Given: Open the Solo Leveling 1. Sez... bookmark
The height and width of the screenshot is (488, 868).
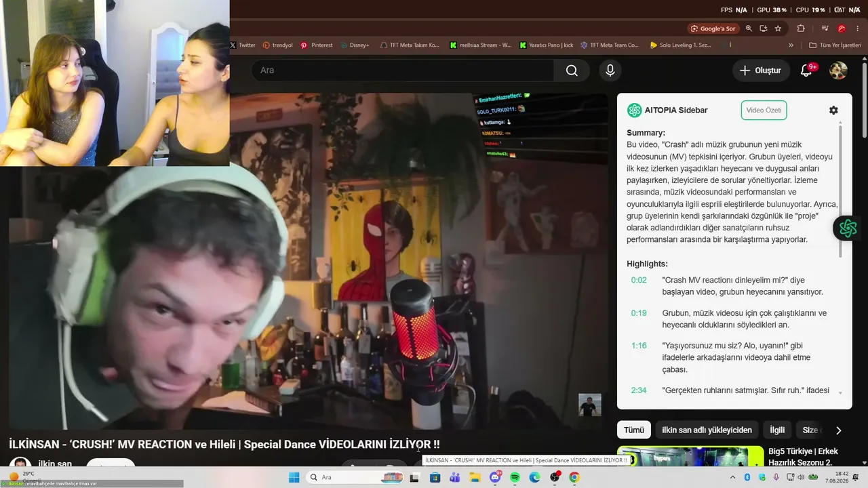Looking at the screenshot, I should point(681,45).
